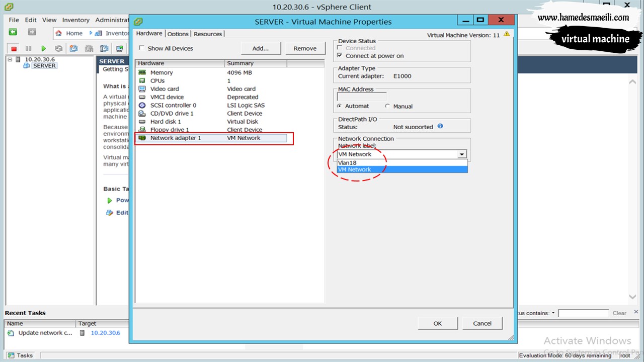Open the Snapshot Manager toolbar icon
Image resolution: width=644 pixels, height=362 pixels.
tap(104, 49)
